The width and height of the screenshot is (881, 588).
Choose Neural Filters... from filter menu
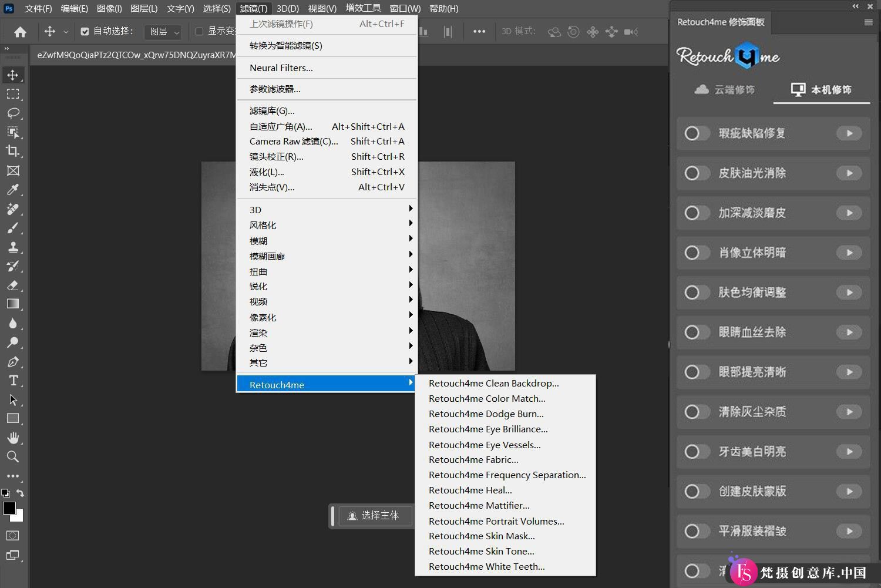point(327,68)
